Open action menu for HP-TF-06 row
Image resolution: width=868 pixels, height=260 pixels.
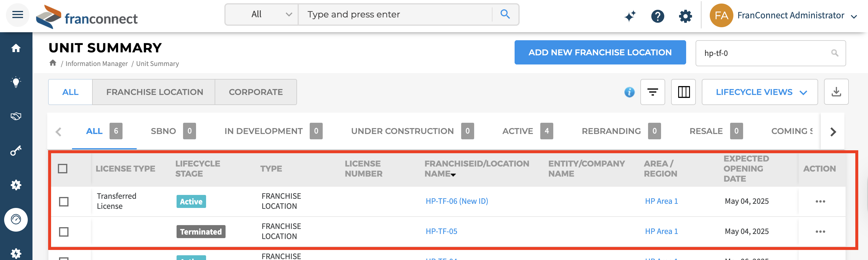pos(820,201)
